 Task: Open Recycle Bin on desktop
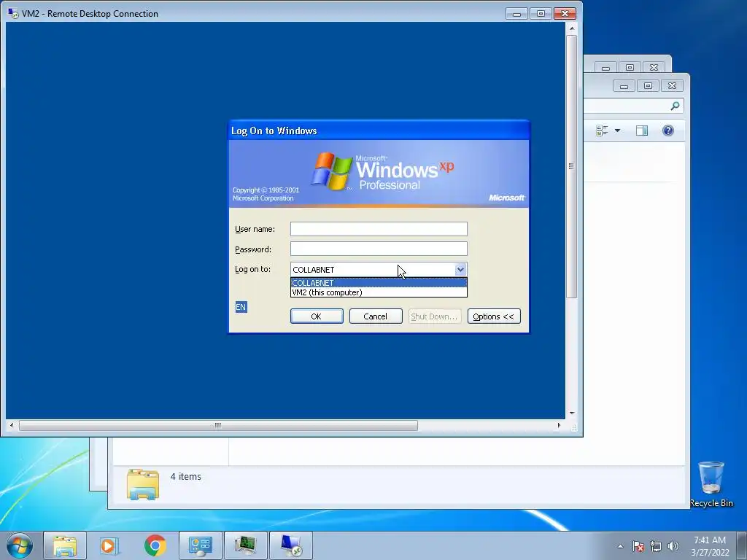coord(711,484)
